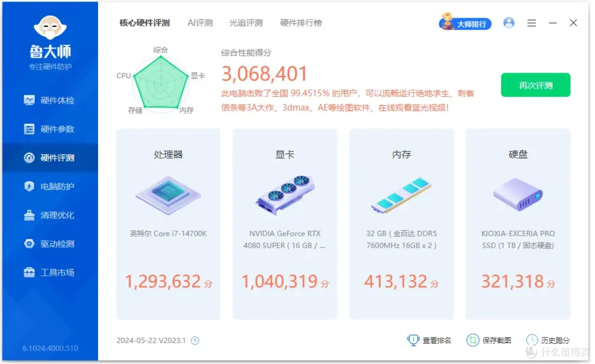Click the total score 3,068,401
595x364 pixels.
click(264, 74)
